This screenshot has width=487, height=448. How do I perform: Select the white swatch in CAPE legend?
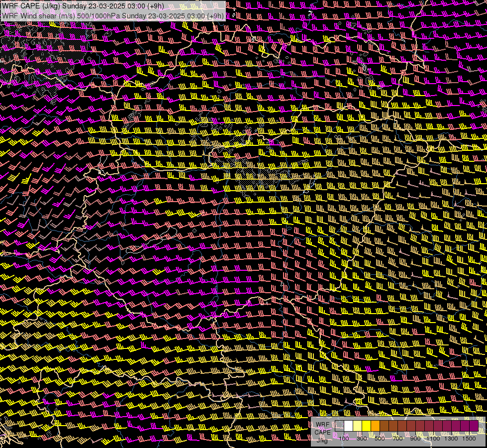point(349,426)
